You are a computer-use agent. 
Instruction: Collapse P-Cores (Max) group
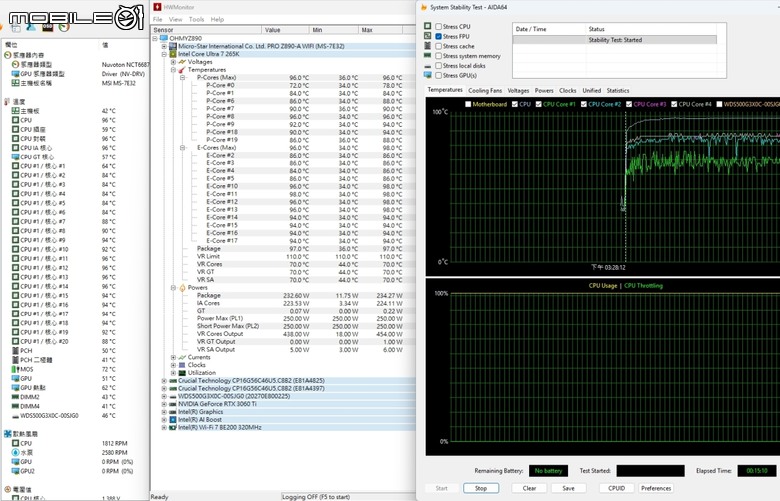[x=183, y=78]
